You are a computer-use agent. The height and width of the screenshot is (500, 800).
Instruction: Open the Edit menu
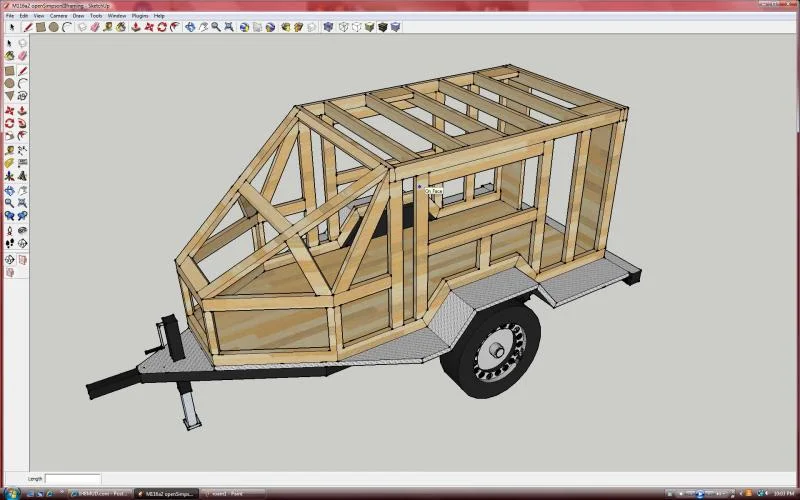23,16
